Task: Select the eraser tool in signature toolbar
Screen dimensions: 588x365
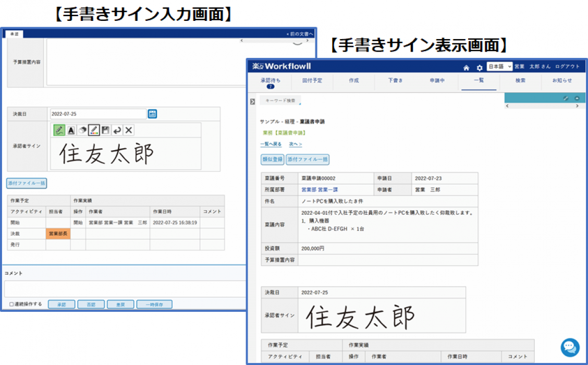Action: [82, 130]
